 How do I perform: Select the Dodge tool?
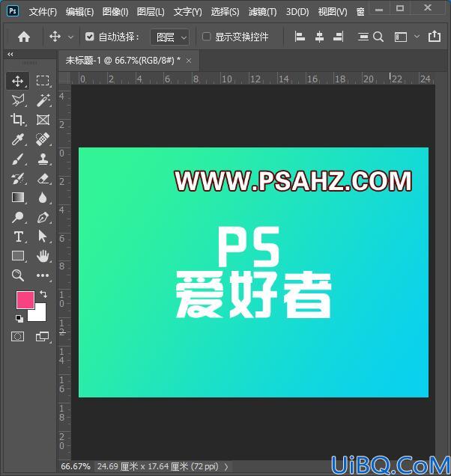point(18,217)
